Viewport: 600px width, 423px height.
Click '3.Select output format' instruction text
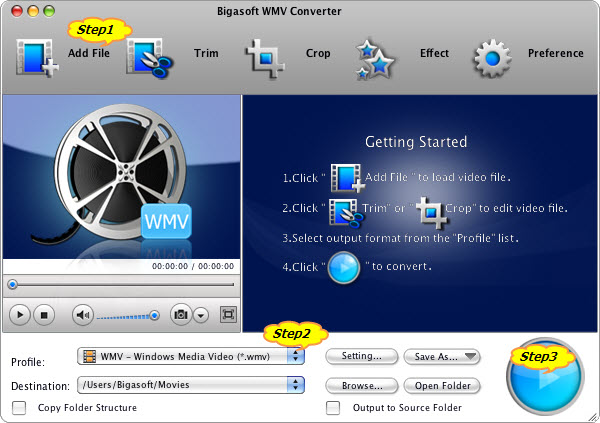pos(400,238)
